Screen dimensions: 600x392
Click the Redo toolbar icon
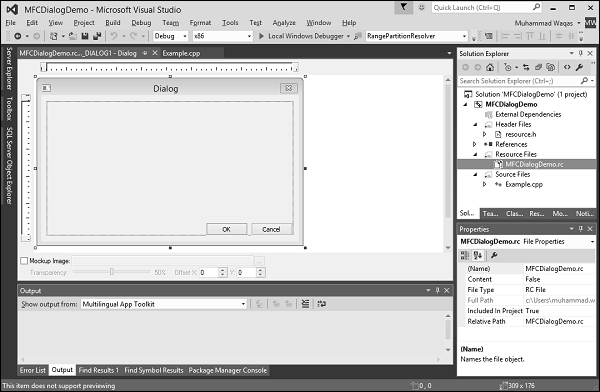coord(133,36)
